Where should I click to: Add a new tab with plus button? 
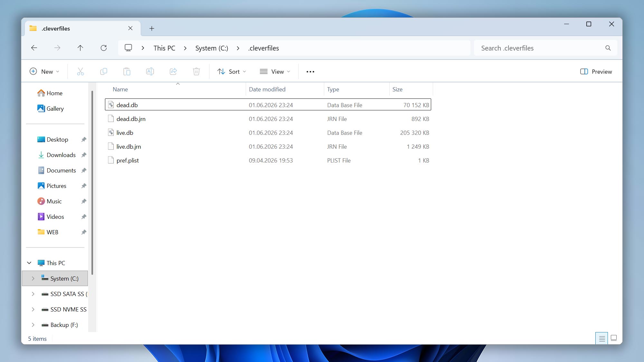pos(152,28)
